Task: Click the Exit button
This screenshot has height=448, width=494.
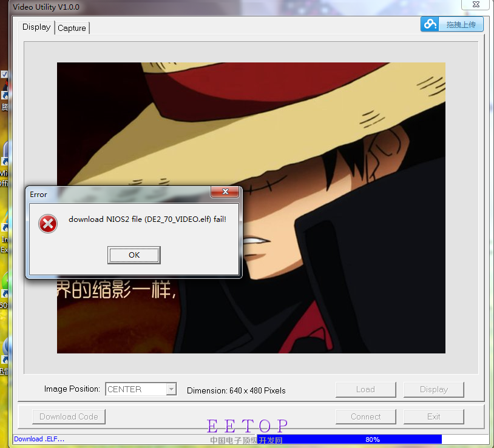Action: (x=433, y=416)
